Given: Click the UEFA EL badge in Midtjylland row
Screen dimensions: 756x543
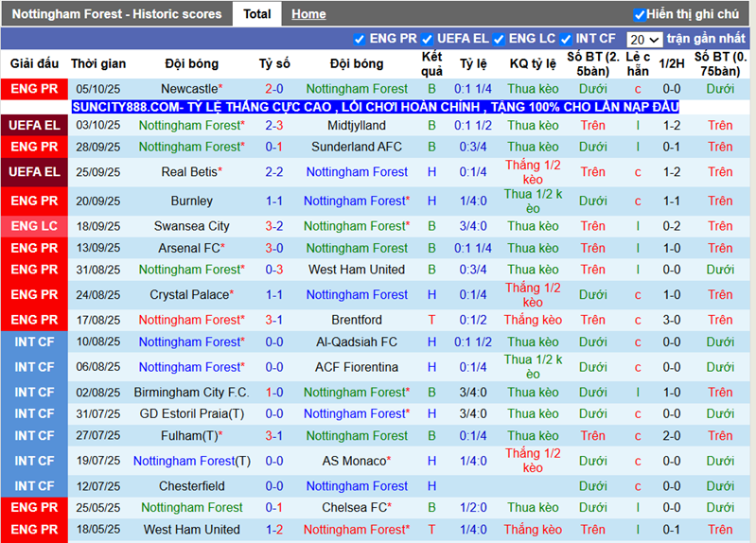Looking at the screenshot, I should (34, 126).
